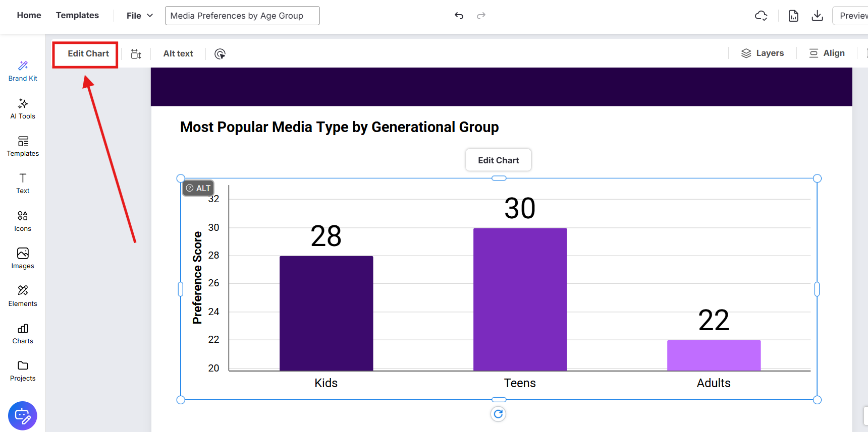Viewport: 868px width, 432px height.
Task: Click the download icon
Action: coord(817,16)
